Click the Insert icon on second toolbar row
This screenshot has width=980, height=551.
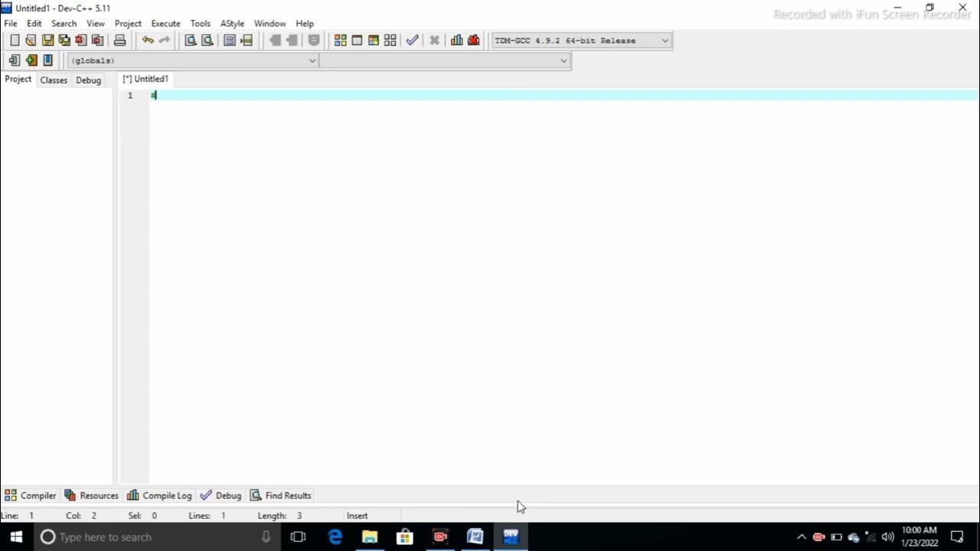pos(14,60)
